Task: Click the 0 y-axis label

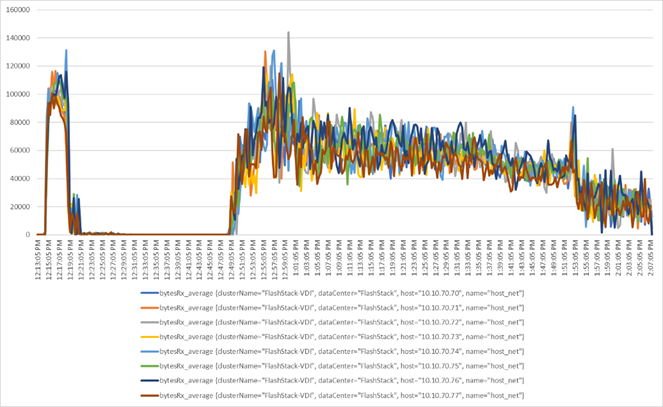Action: 28,235
